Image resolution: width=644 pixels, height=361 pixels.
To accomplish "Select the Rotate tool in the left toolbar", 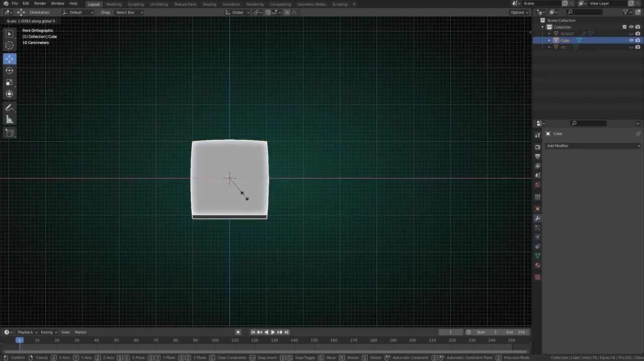I will pyautogui.click(x=9, y=70).
